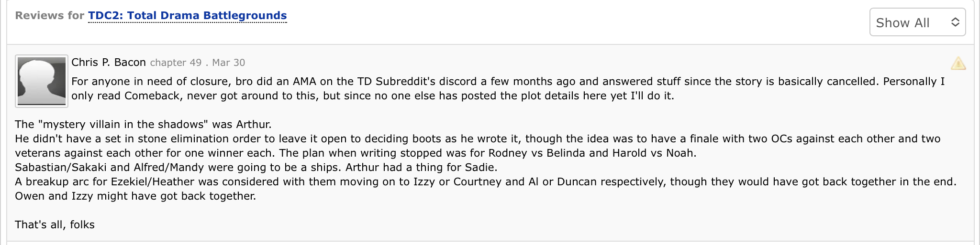The width and height of the screenshot is (980, 245).
Task: Click the "Mar 30" review date
Action: point(229,63)
